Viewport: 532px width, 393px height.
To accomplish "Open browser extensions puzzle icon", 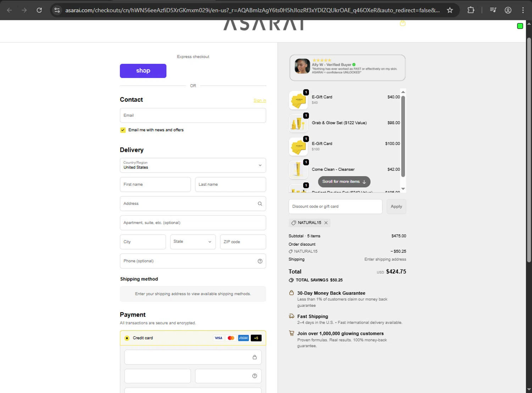I will (x=471, y=10).
